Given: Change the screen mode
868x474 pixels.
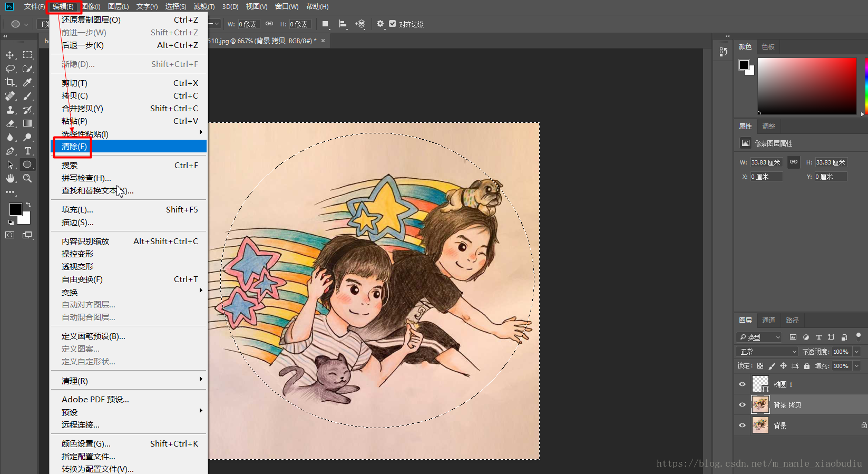Looking at the screenshot, I should 27,235.
